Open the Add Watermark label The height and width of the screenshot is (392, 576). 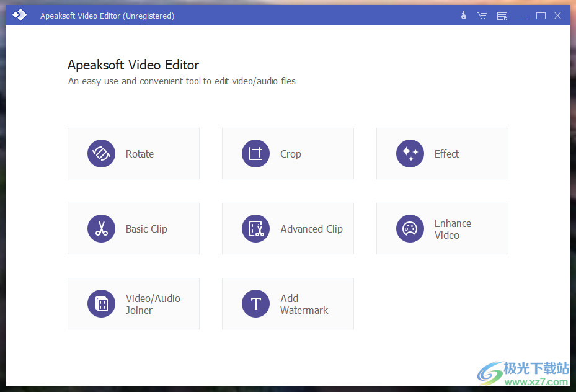coord(304,304)
